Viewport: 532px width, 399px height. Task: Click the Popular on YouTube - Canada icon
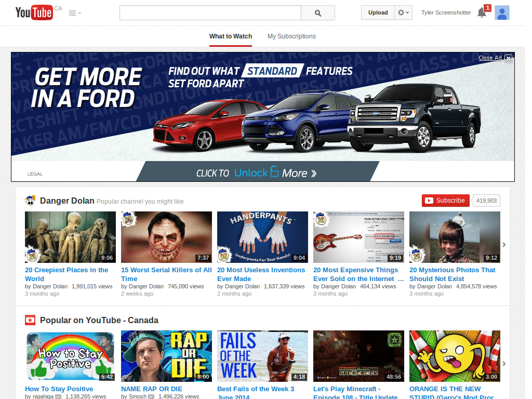point(30,320)
